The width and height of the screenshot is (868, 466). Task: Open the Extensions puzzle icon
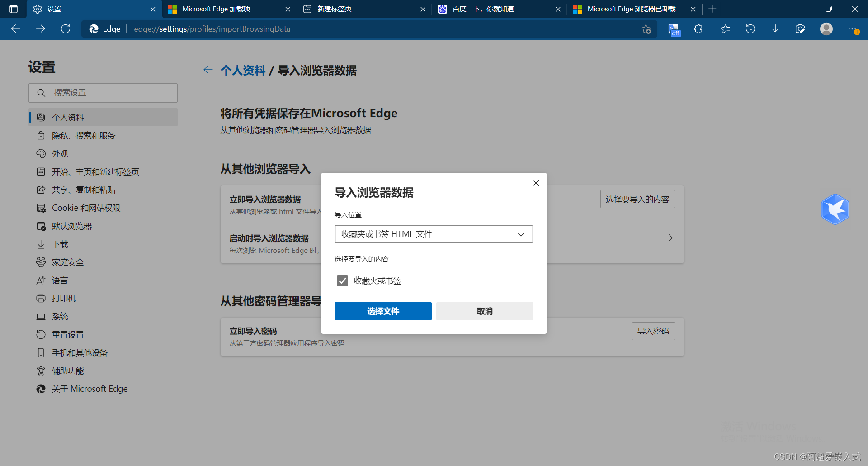pyautogui.click(x=698, y=29)
